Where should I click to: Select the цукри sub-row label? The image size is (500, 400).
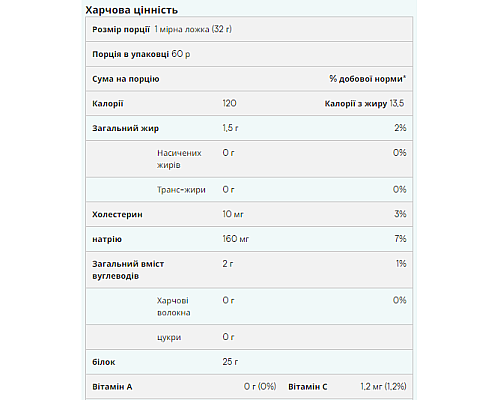pyautogui.click(x=169, y=337)
